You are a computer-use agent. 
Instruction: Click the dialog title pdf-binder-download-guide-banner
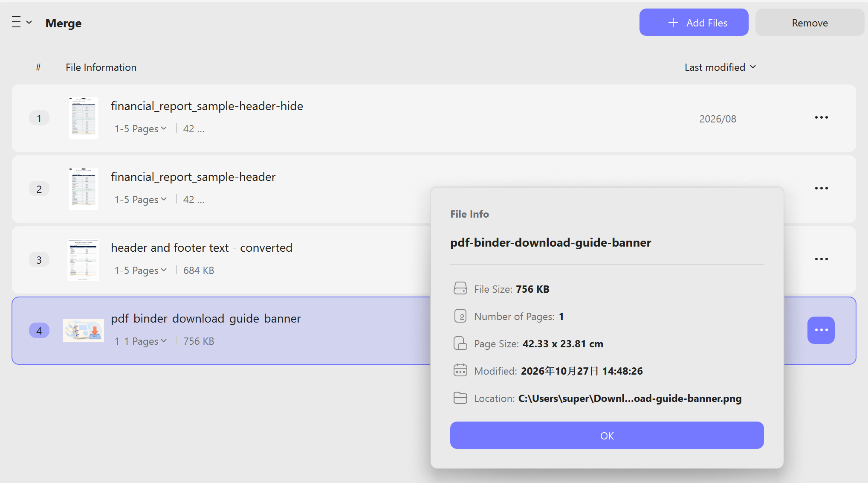click(550, 243)
